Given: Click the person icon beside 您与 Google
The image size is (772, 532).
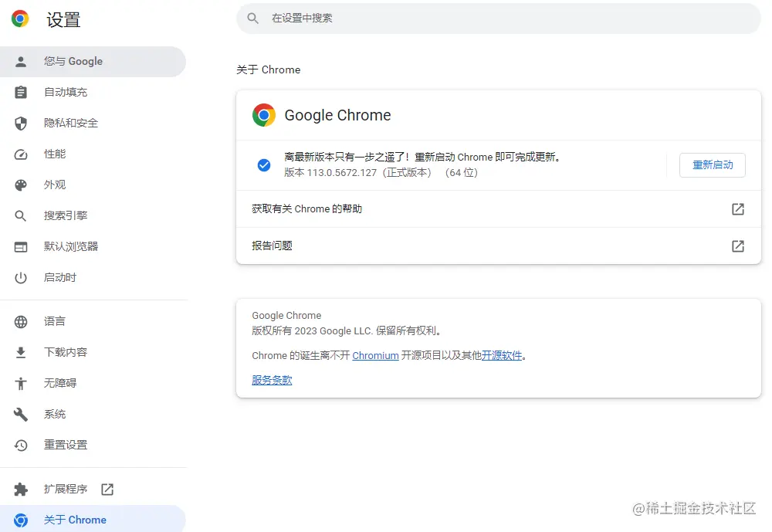Looking at the screenshot, I should (21, 62).
